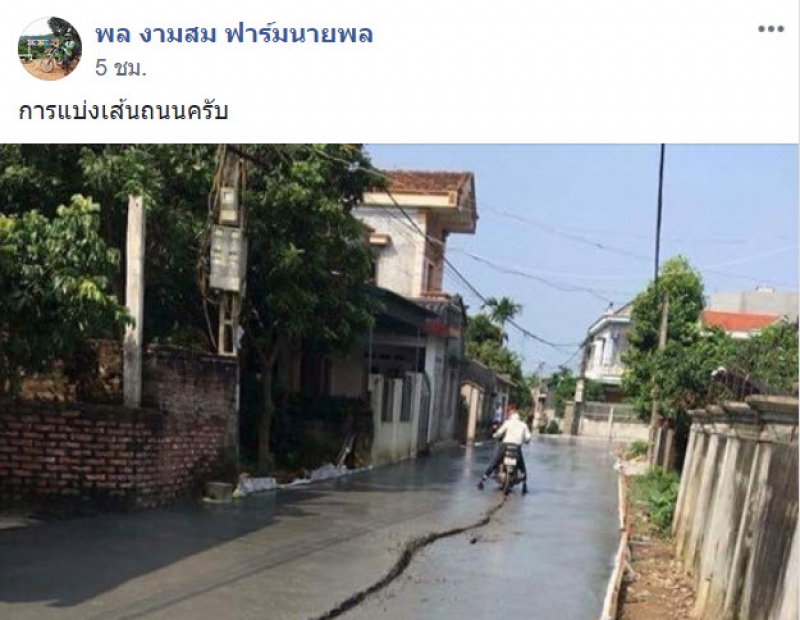This screenshot has width=800, height=620.
Task: Click the '5 ชม.' post timestamp
Action: (121, 67)
